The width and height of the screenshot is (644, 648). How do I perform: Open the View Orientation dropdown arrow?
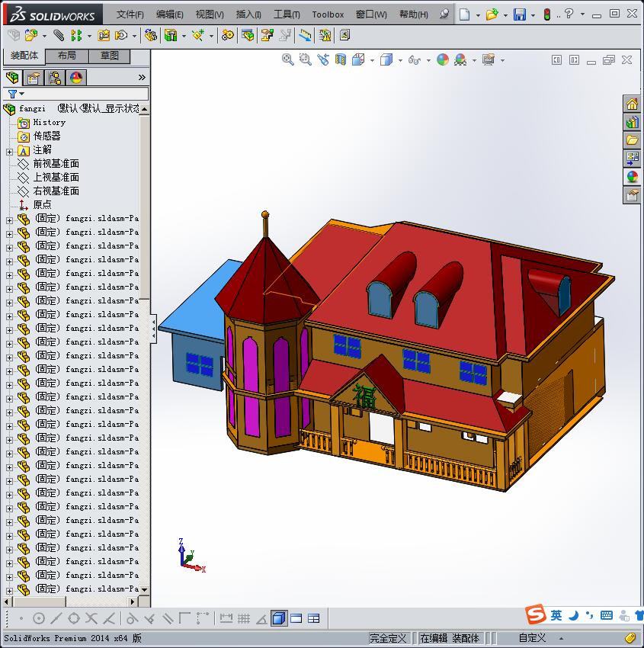(x=372, y=61)
